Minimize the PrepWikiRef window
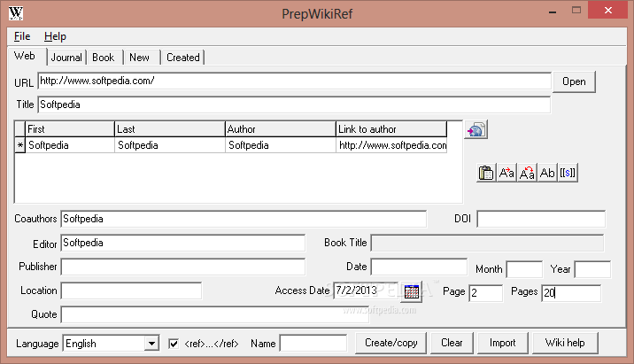The height and width of the screenshot is (364, 634). click(x=553, y=12)
